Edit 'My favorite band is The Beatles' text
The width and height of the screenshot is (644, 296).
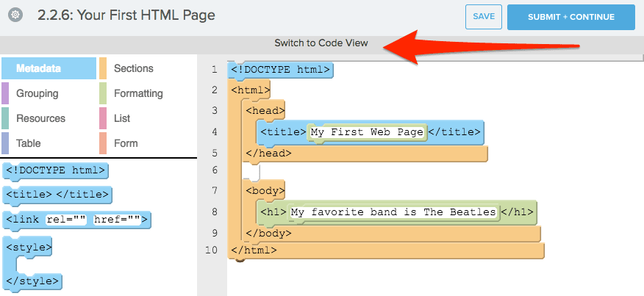(x=393, y=212)
